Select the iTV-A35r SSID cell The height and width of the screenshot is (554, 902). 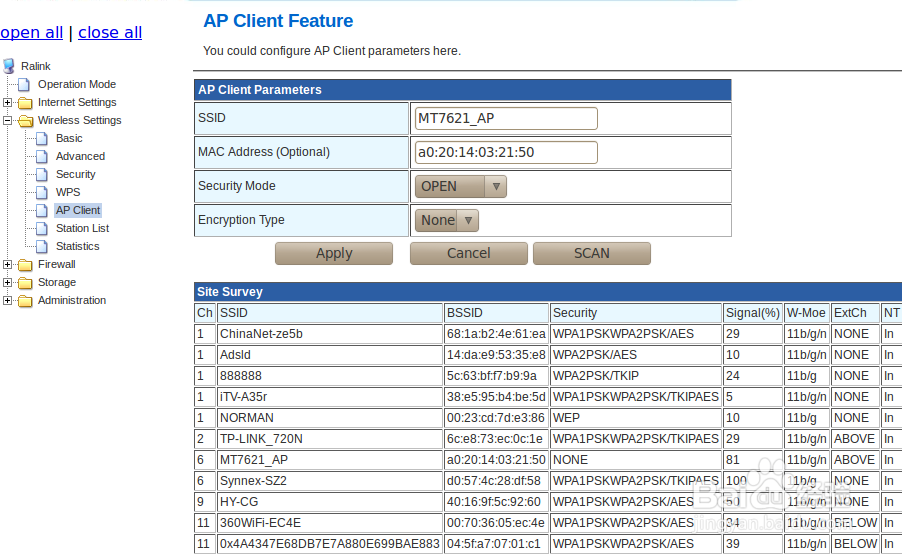(330, 397)
